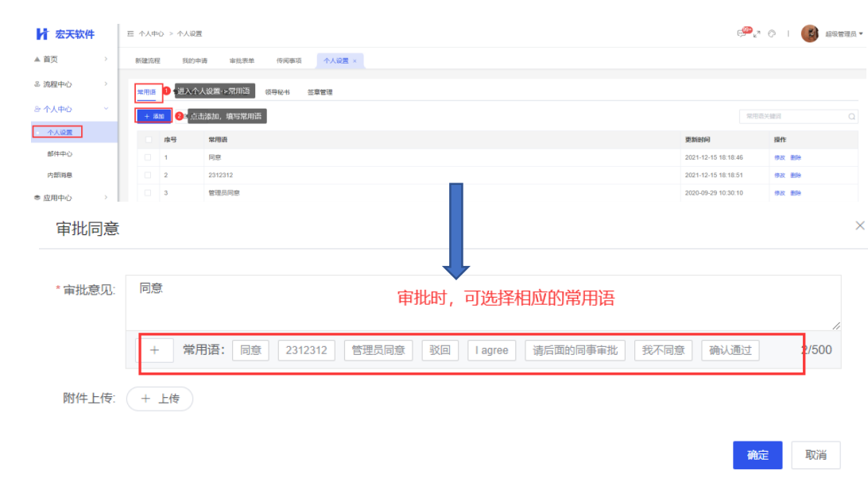Screen dimensions: 868x482
Task: Close the 个人设置 tab with its x
Action: (355, 61)
